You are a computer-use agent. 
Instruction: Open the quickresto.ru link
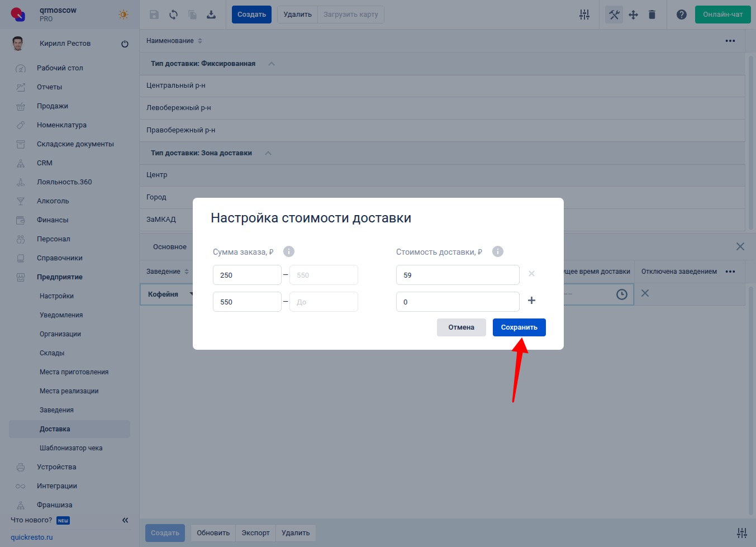(x=32, y=538)
